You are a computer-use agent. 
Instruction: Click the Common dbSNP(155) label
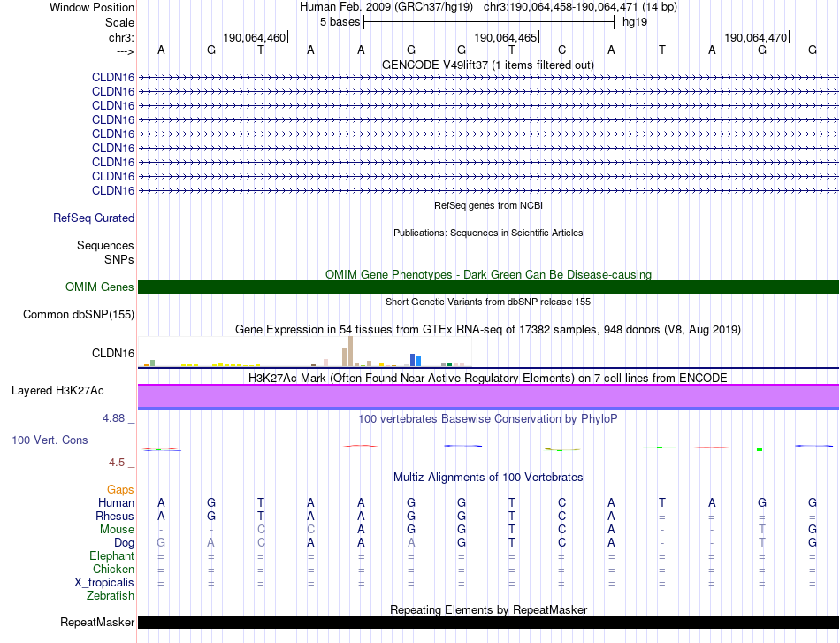pyautogui.click(x=79, y=314)
